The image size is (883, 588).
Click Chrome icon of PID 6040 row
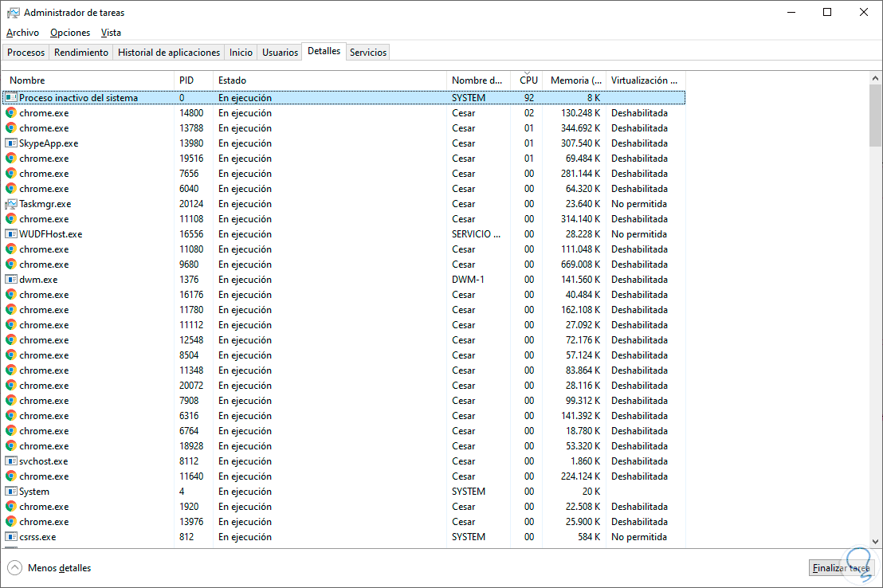tap(10, 189)
